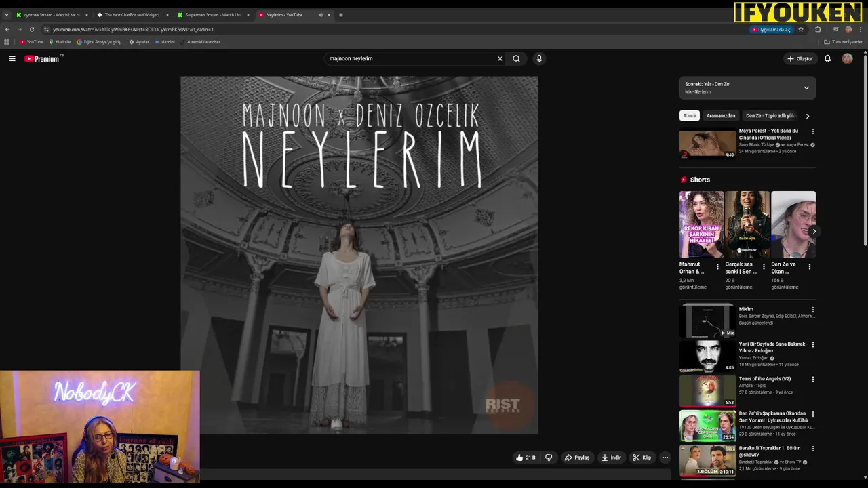Open options for Den Ze ve Okan short
The height and width of the screenshot is (488, 868).
[809, 267]
